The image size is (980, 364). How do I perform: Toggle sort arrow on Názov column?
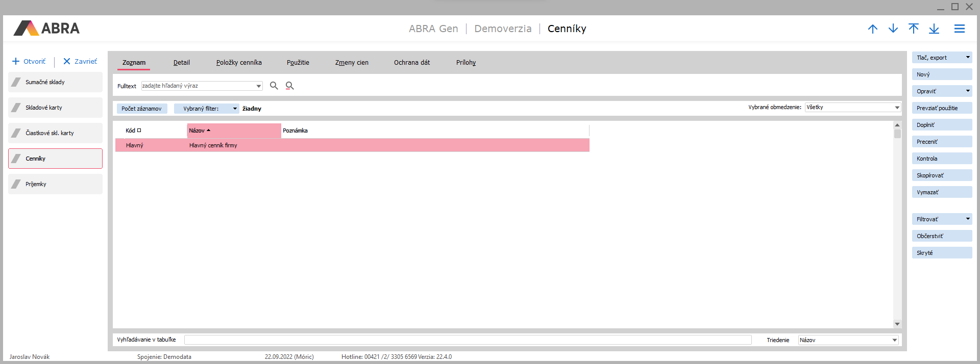click(x=209, y=131)
